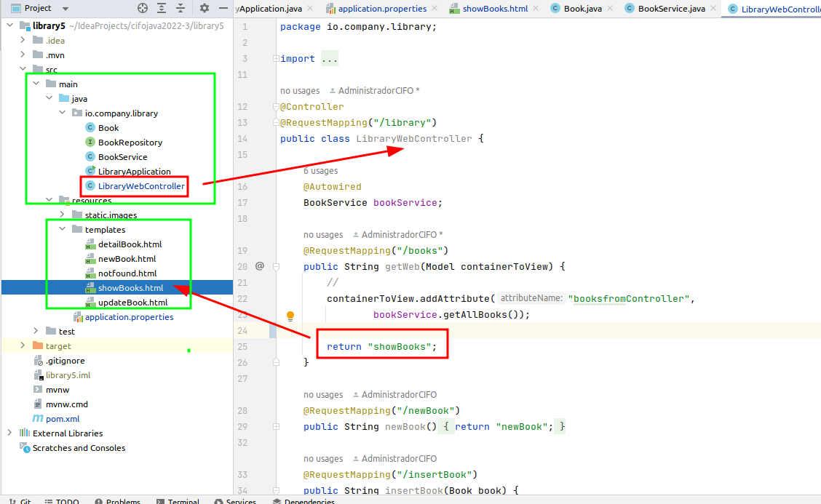The height and width of the screenshot is (504, 821).
Task: Open the TODO tool window
Action: point(62,500)
